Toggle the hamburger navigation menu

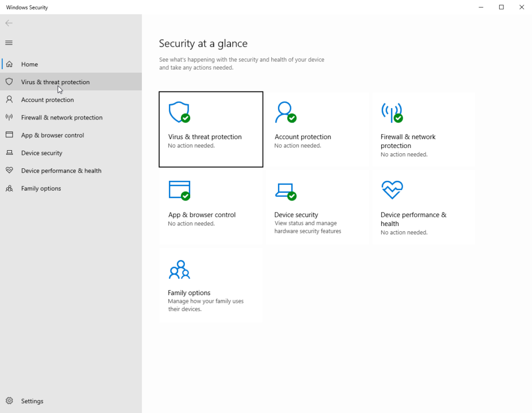click(x=9, y=43)
